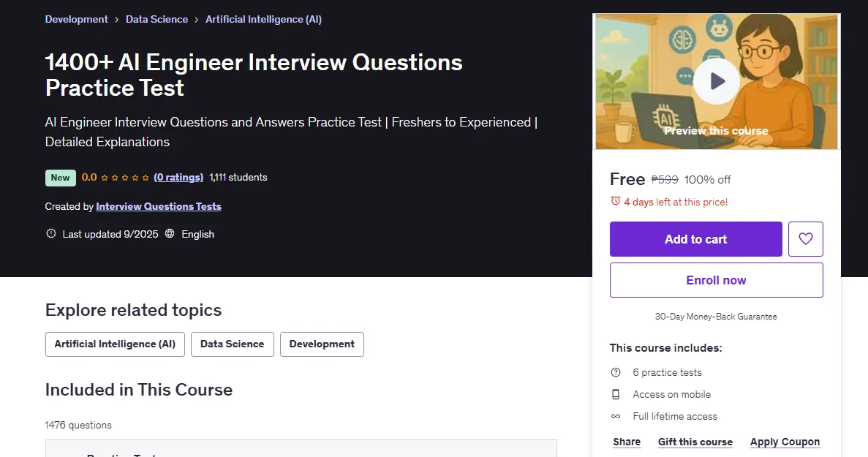
Task: Click the course preview thumbnail image
Action: coord(717,81)
